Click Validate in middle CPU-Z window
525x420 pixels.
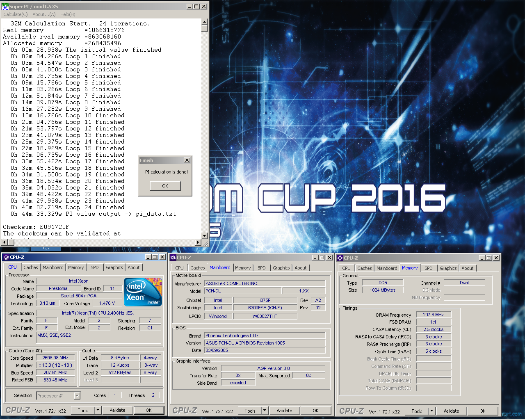tap(285, 411)
